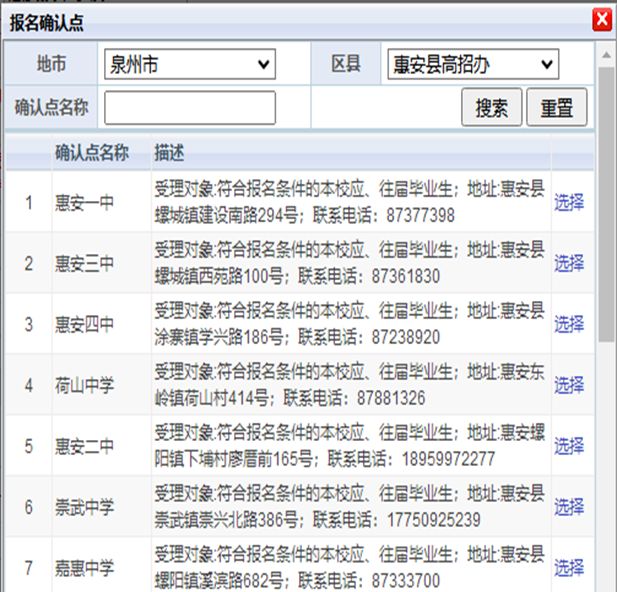This screenshot has height=592, width=617.
Task: Click the 搜索 button
Action: [x=491, y=108]
